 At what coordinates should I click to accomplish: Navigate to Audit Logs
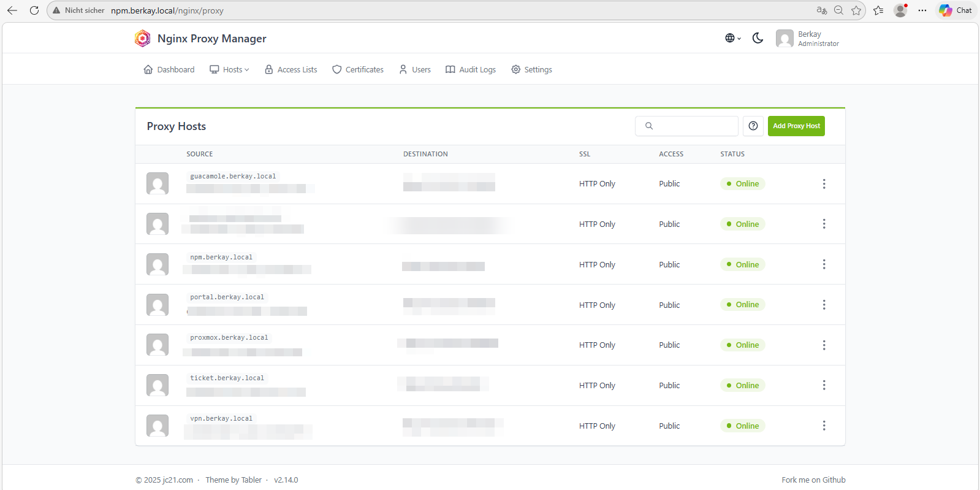(x=471, y=70)
